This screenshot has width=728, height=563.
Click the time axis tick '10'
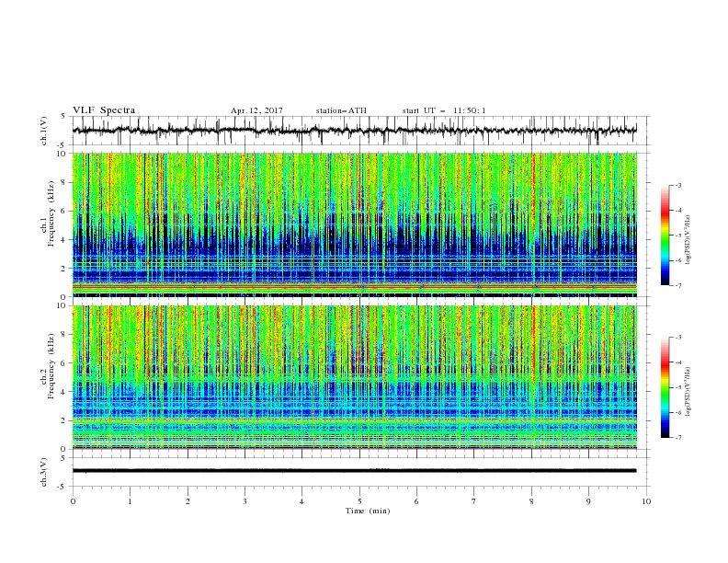pos(646,501)
